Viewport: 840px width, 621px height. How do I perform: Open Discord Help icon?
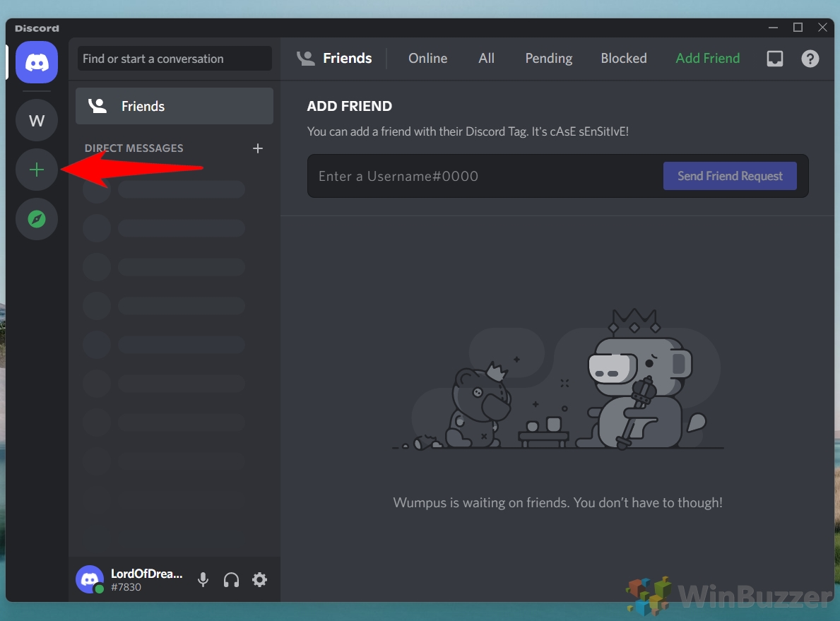[x=810, y=59]
